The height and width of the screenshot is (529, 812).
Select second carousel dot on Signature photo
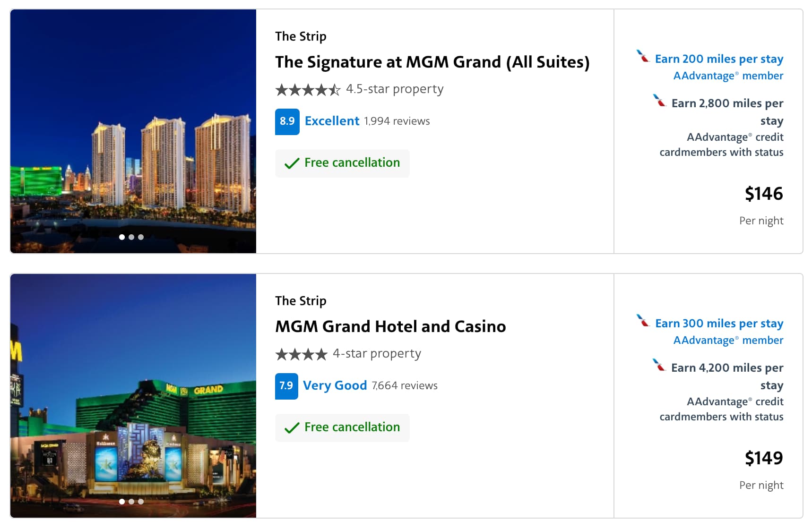click(131, 237)
